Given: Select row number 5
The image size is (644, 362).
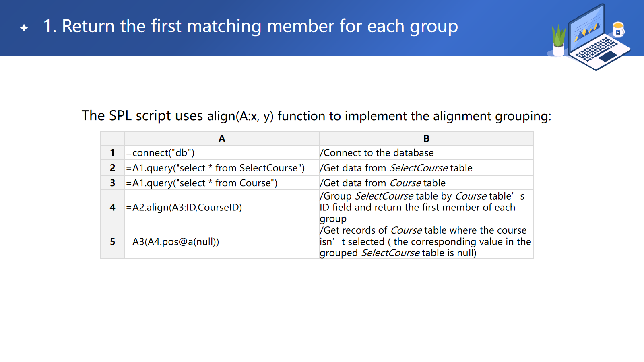Looking at the screenshot, I should (x=112, y=241).
